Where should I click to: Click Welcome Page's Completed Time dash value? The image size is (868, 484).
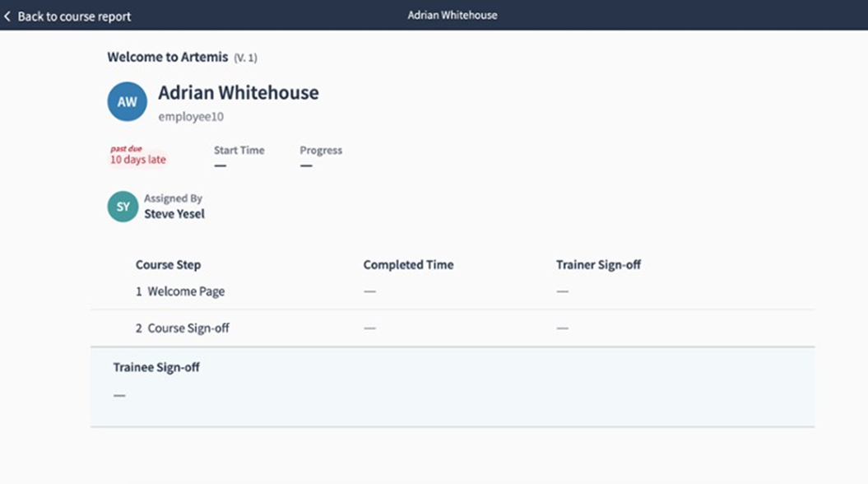[x=369, y=291]
